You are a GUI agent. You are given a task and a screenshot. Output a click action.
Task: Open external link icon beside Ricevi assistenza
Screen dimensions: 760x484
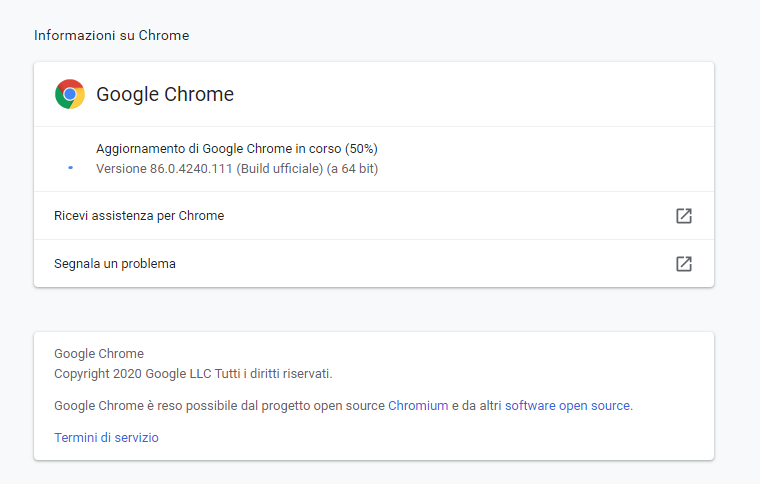click(x=684, y=216)
